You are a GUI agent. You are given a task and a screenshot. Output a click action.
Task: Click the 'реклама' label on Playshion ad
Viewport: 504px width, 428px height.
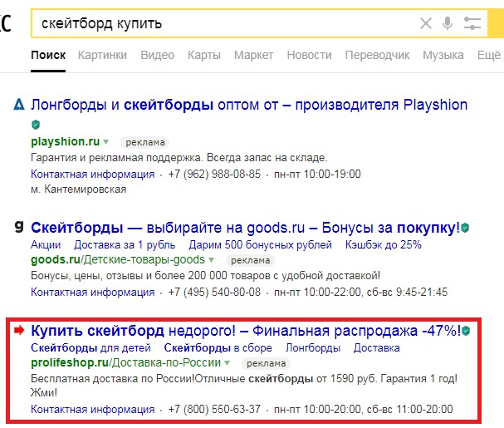click(145, 142)
